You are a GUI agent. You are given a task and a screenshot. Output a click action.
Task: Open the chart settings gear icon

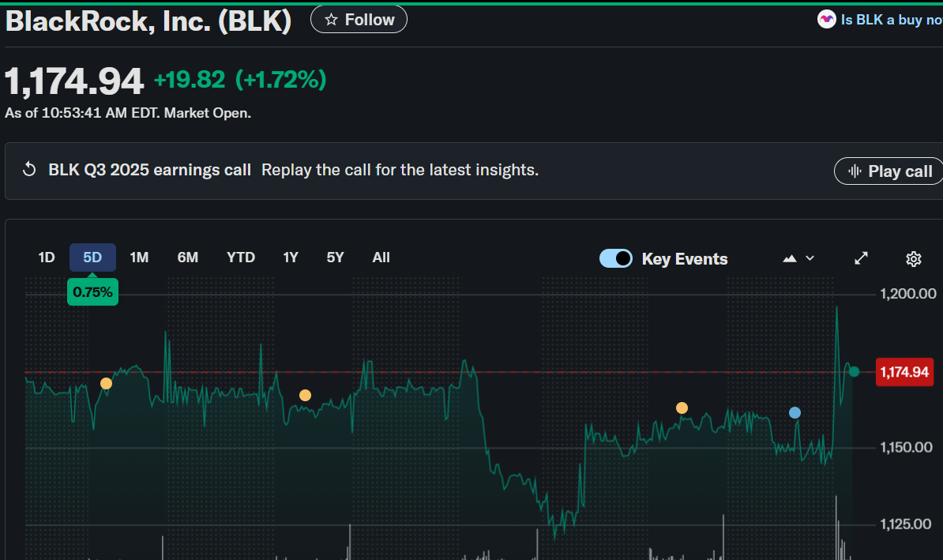914,258
